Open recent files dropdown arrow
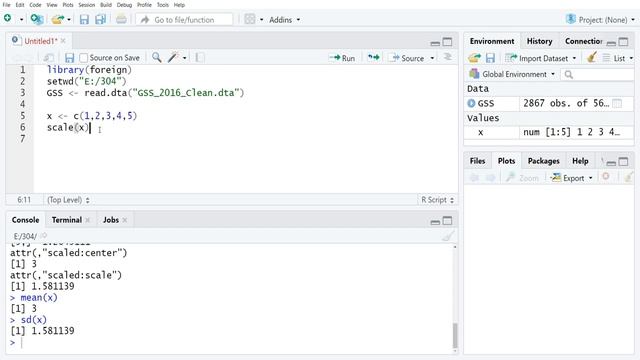This screenshot has height=360, width=640. click(69, 20)
